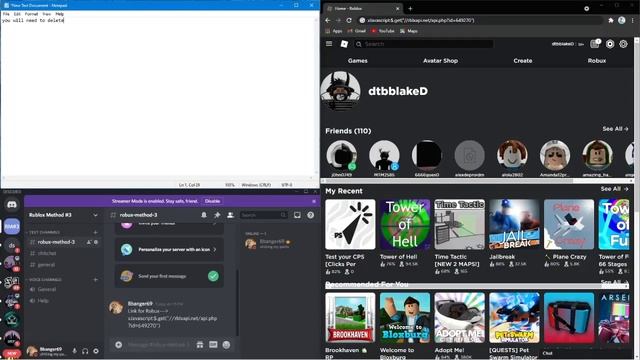Open Chrome three-dot menu
This screenshot has width=640, height=360.
pyautogui.click(x=633, y=20)
